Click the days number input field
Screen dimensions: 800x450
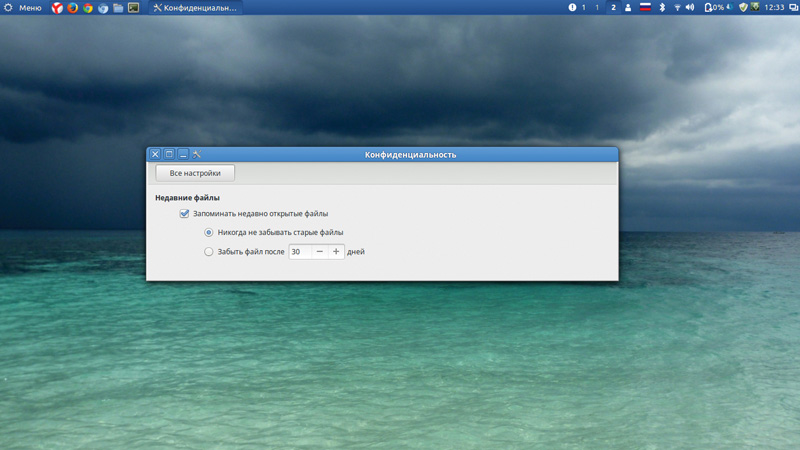pos(300,252)
